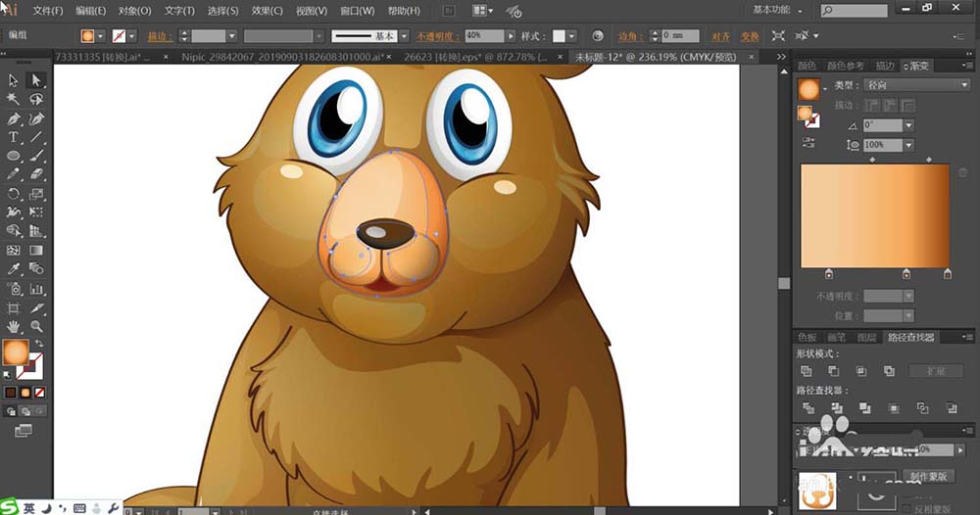980x515 pixels.
Task: Click the Outline pathfinder icon
Action: point(922,408)
